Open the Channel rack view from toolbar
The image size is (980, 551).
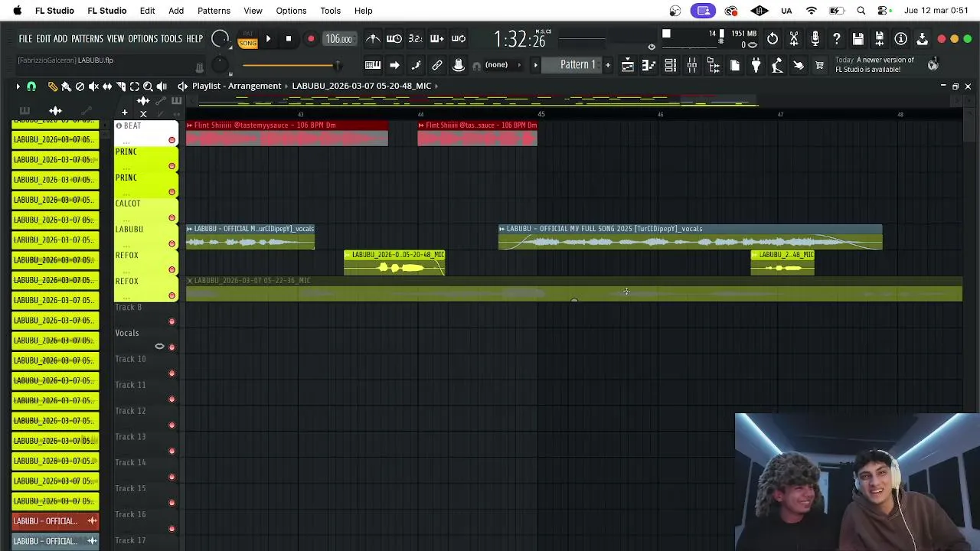670,65
